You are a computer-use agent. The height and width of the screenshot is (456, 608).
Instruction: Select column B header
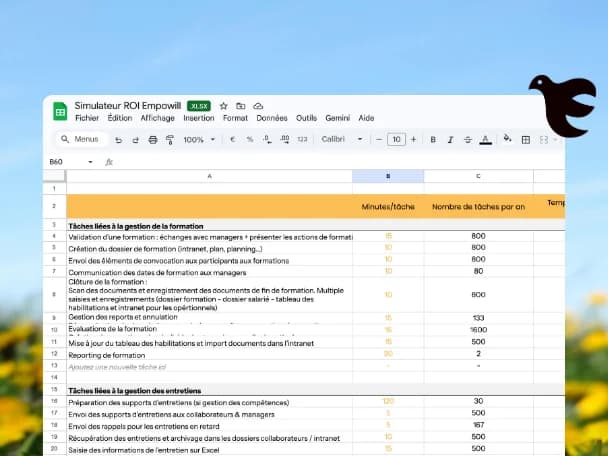[388, 176]
